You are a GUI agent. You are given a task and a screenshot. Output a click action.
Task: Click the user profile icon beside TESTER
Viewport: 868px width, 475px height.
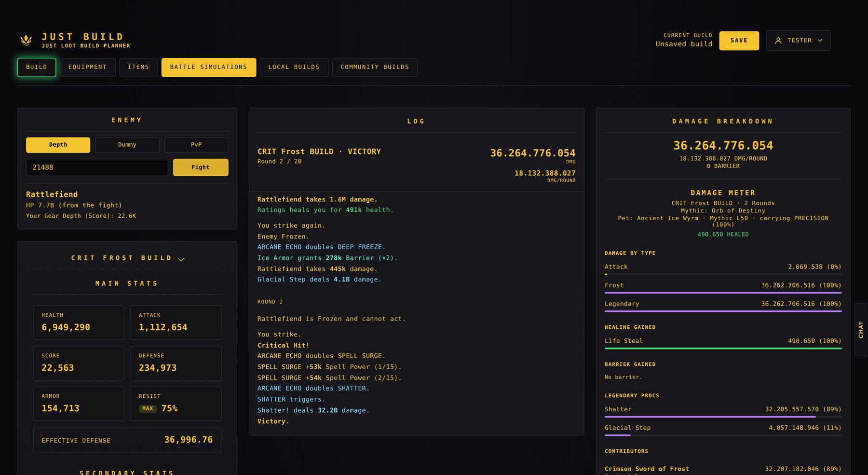pyautogui.click(x=778, y=41)
